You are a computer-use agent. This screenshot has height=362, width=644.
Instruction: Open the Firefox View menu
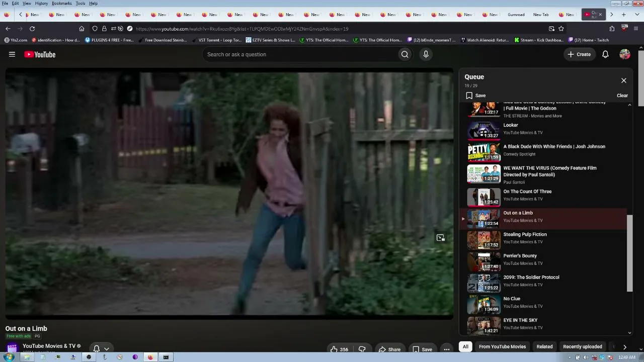(27, 4)
